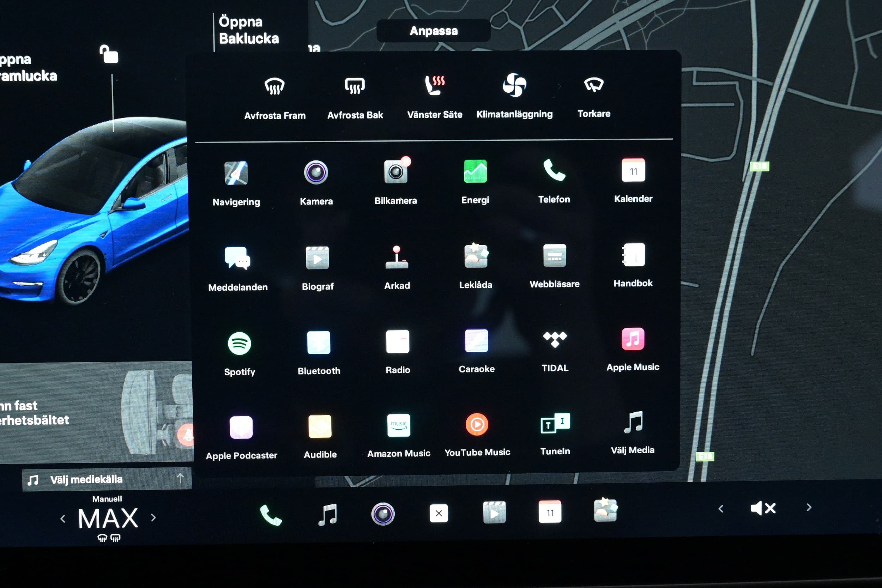Open the calendar icon in bottom dock
This screenshot has width=882, height=588.
tap(550, 511)
